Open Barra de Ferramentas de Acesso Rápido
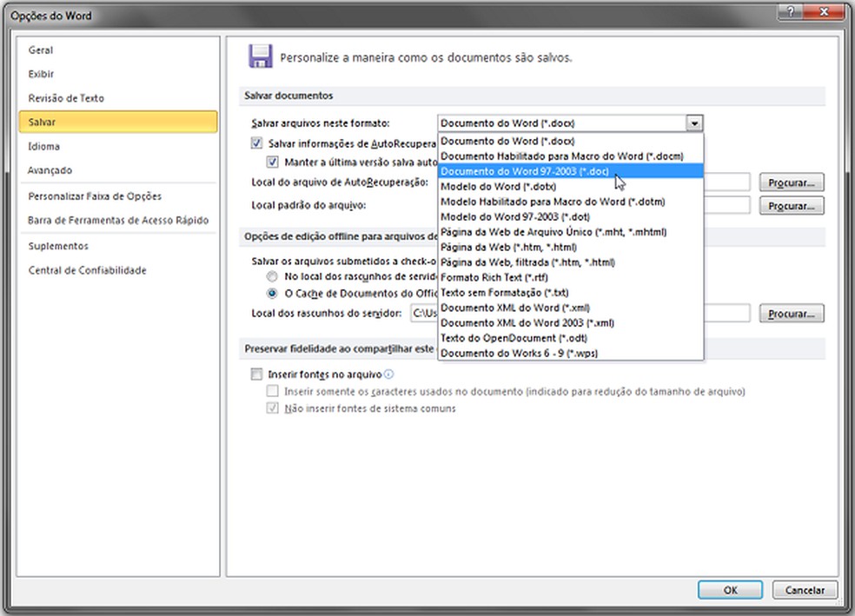This screenshot has height=616, width=855. (118, 220)
